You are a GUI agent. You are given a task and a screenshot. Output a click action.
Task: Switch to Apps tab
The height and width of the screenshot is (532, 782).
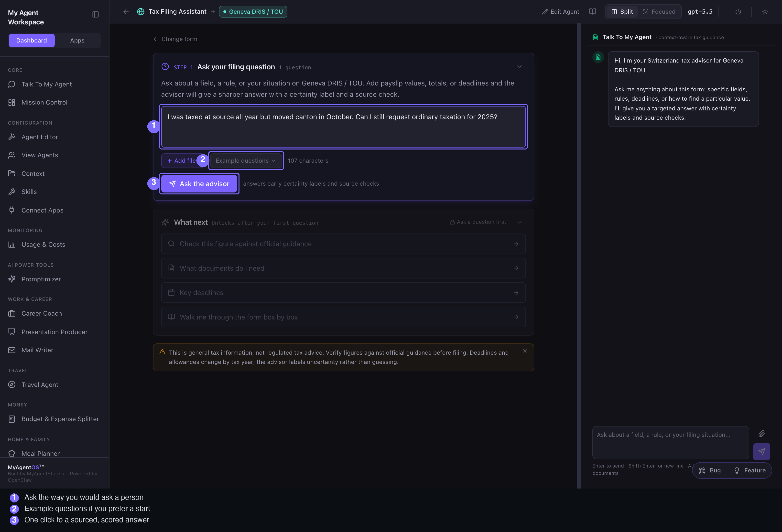pyautogui.click(x=77, y=40)
